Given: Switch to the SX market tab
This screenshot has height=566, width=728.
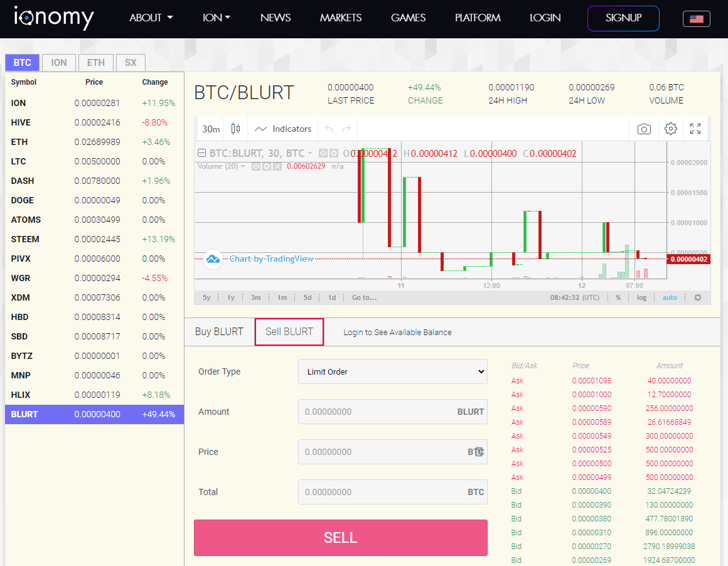Looking at the screenshot, I should coord(131,63).
